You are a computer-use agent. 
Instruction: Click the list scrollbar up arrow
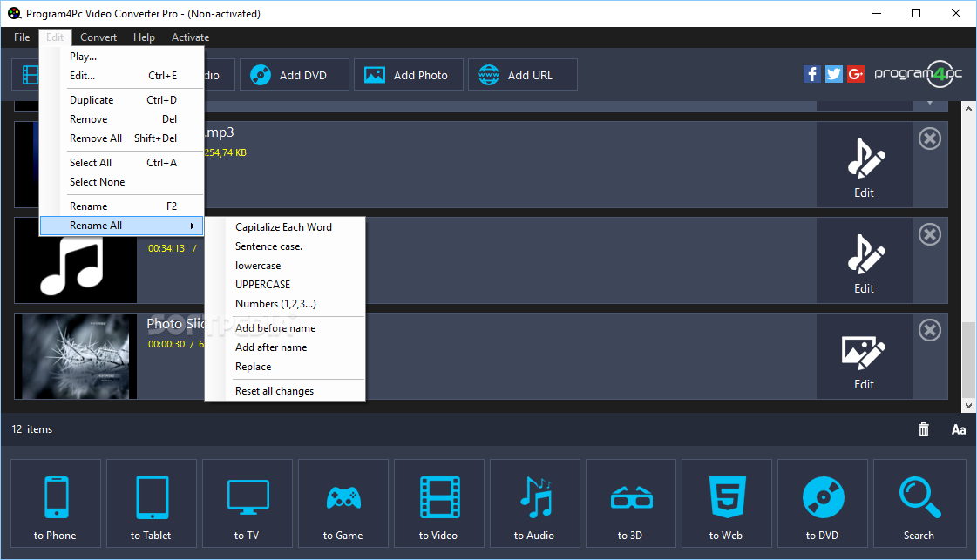click(x=968, y=109)
